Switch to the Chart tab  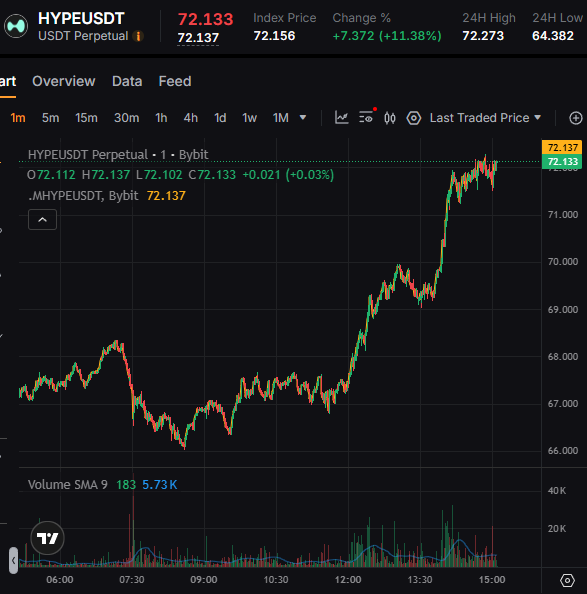pyautogui.click(x=8, y=81)
